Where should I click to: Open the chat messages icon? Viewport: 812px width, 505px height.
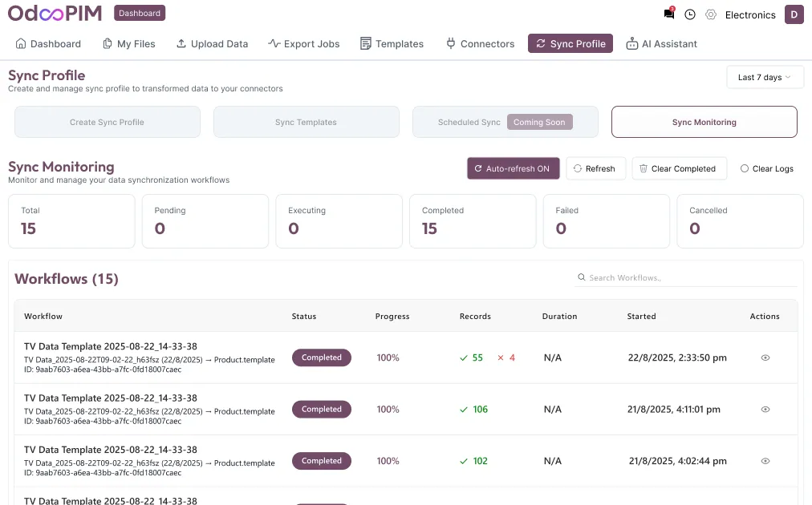669,14
